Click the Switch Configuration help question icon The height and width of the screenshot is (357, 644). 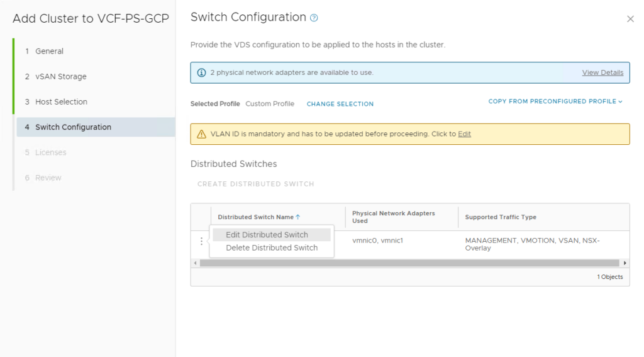[314, 18]
